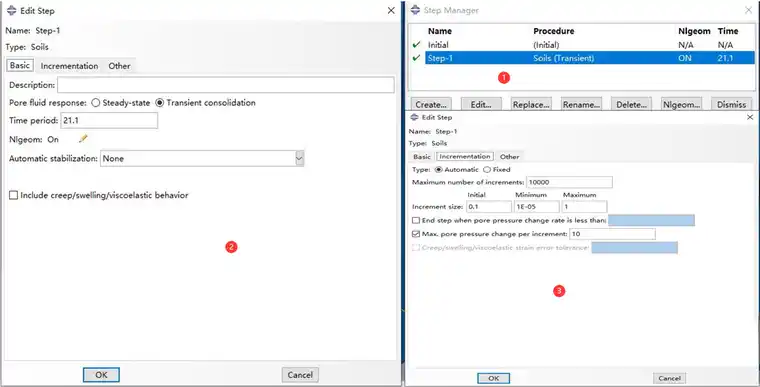Select Fixed incrementation type
Screen dimensions: 760x387
click(x=487, y=170)
